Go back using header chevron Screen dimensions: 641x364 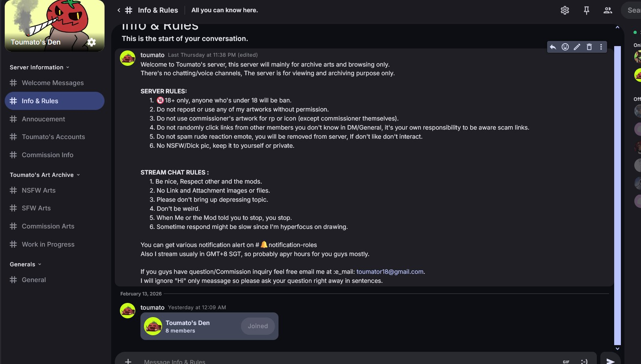tap(119, 10)
